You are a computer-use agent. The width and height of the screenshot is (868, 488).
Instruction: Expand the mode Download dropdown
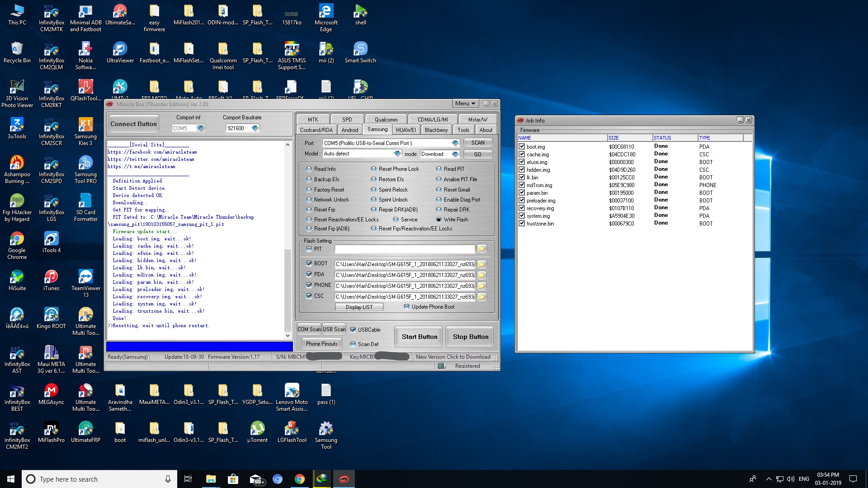[455, 154]
